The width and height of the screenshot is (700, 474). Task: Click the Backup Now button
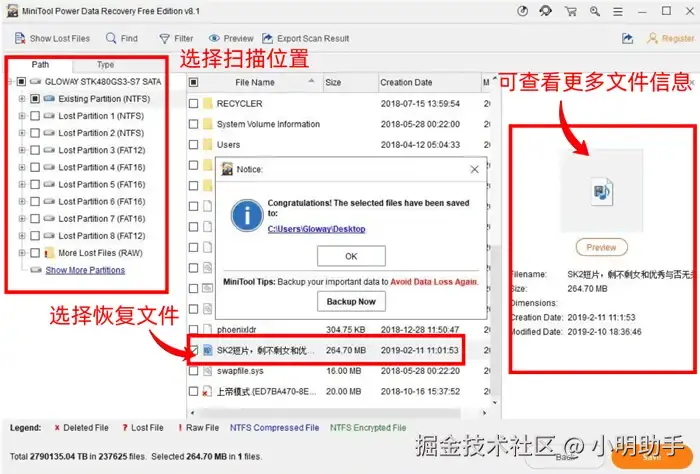(351, 302)
